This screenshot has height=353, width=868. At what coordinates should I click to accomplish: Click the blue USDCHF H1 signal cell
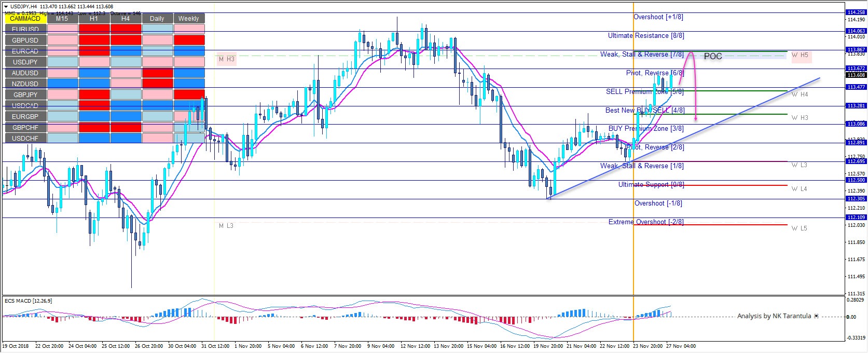tap(94, 138)
